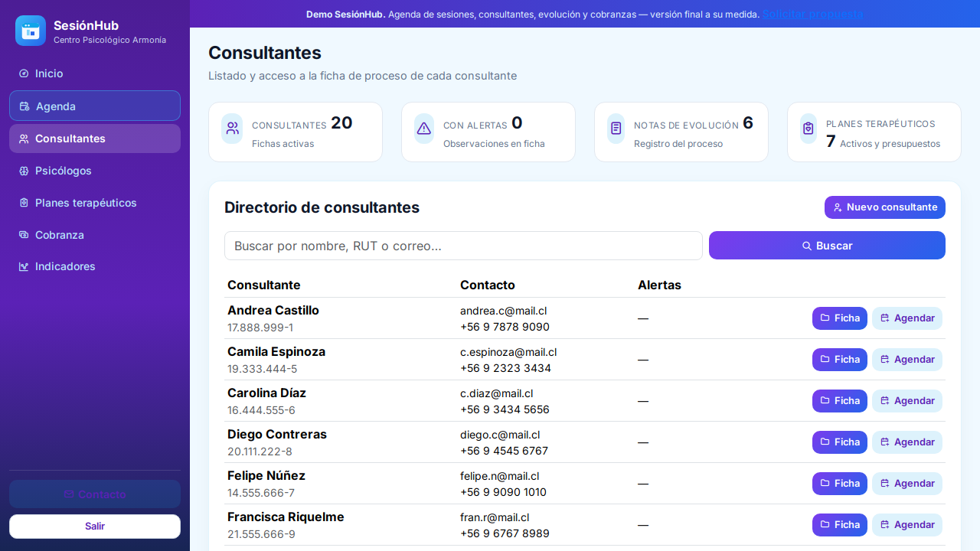Open Cobranza from the sidebar

(x=95, y=235)
